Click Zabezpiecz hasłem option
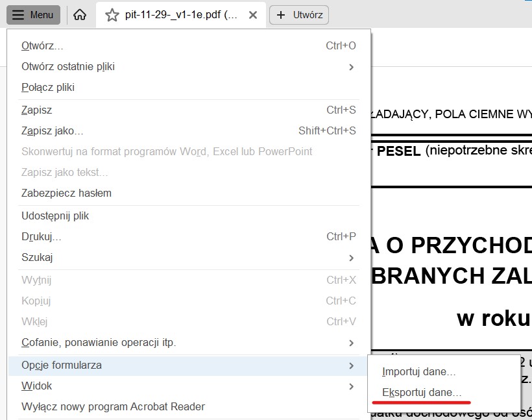The image size is (532, 420). pyautogui.click(x=66, y=193)
